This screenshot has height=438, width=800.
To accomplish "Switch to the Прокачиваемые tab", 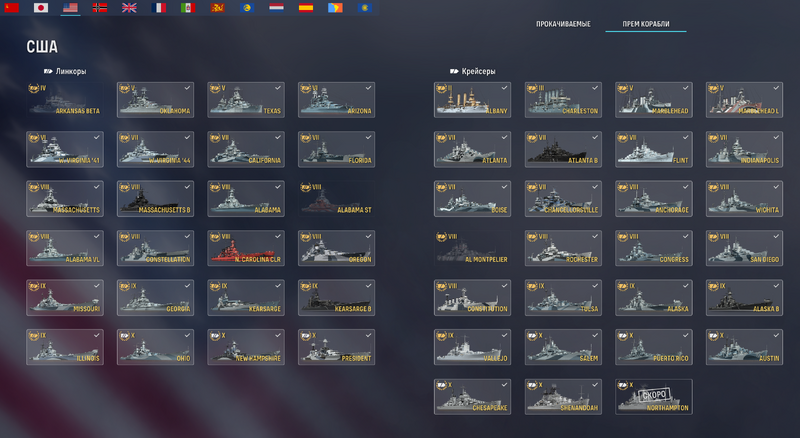I will [x=563, y=24].
